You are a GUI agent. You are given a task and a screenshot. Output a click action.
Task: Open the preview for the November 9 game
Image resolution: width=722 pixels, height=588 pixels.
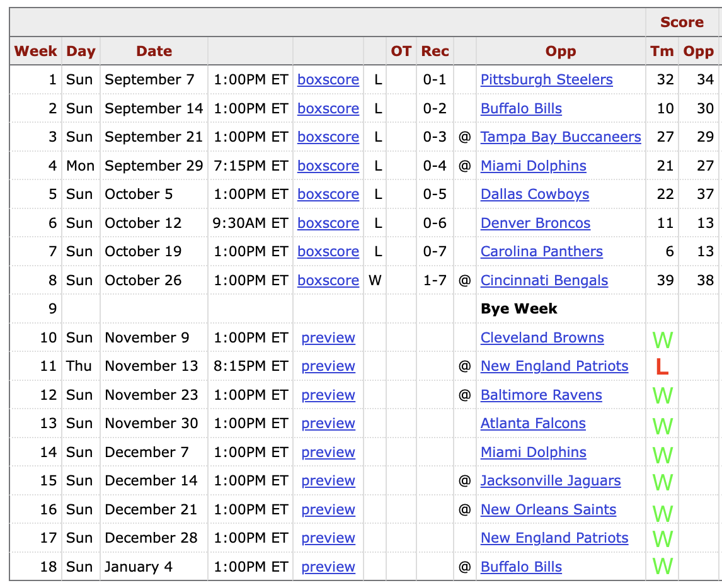click(x=328, y=337)
